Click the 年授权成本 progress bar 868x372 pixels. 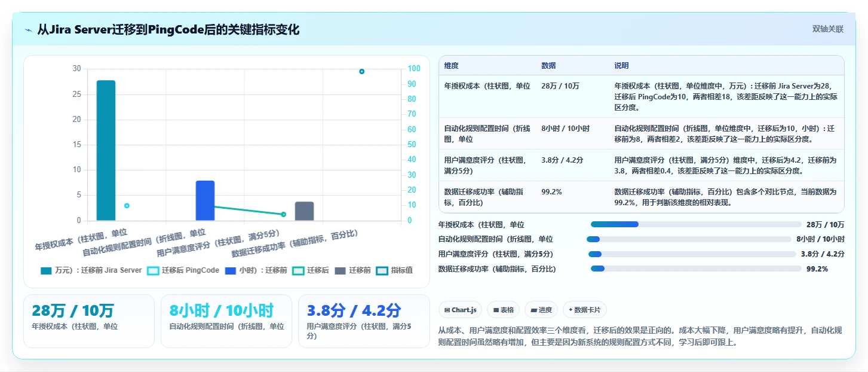(696, 224)
